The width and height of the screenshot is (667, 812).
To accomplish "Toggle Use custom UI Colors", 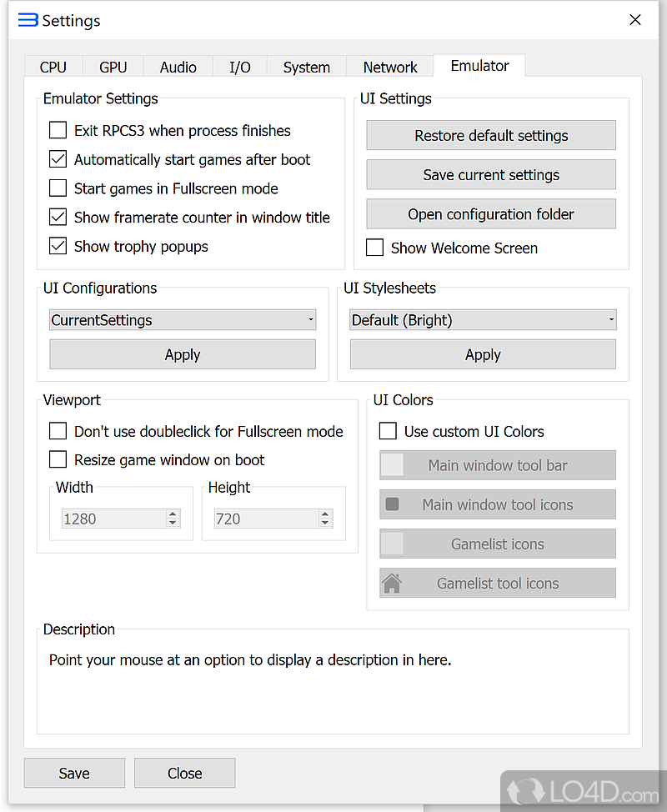I will [x=388, y=431].
